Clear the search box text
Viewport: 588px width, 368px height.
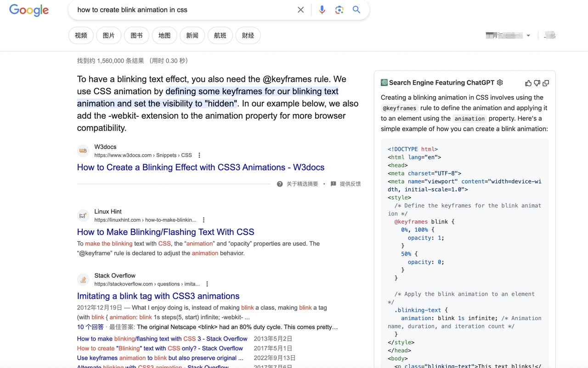pos(300,10)
